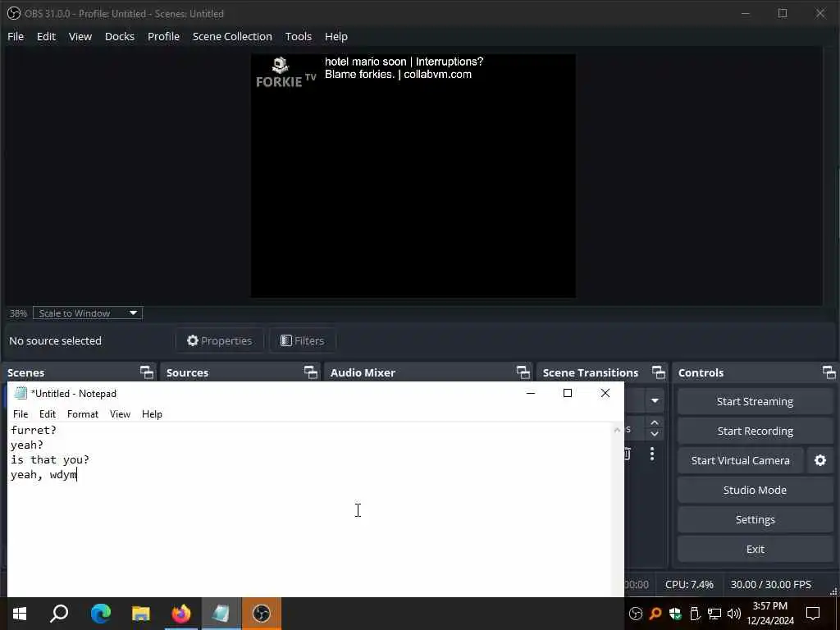
Task: Click the OBS preview canvas
Action: tap(413, 176)
